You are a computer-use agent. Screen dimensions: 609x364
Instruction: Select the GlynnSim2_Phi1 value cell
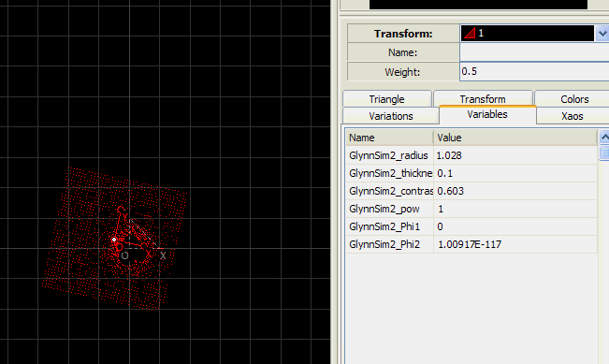coord(515,226)
